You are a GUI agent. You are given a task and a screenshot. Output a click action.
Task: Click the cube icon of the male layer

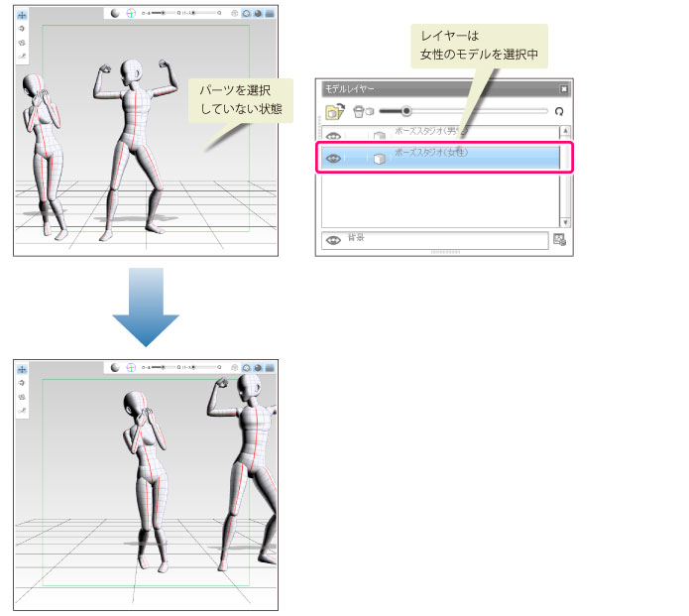380,135
